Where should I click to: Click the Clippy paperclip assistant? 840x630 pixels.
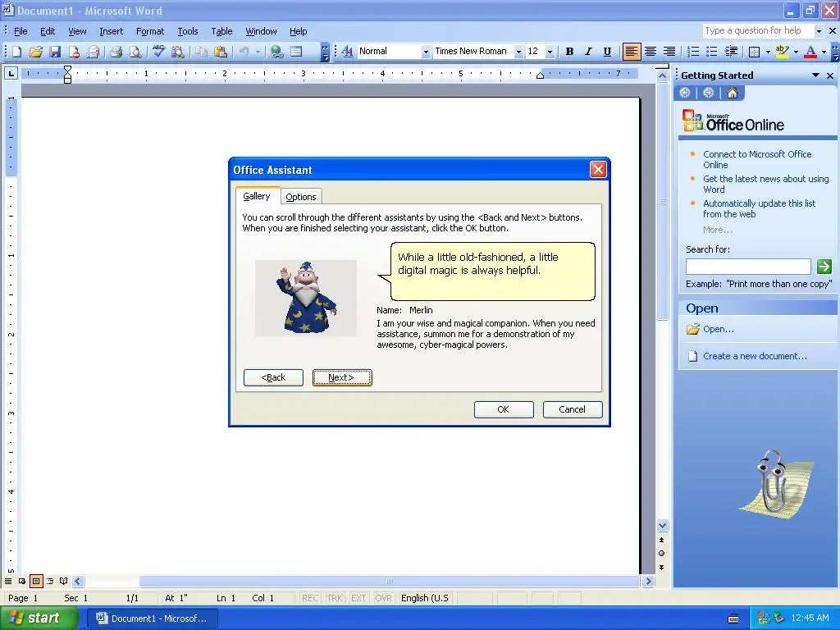coord(776,483)
